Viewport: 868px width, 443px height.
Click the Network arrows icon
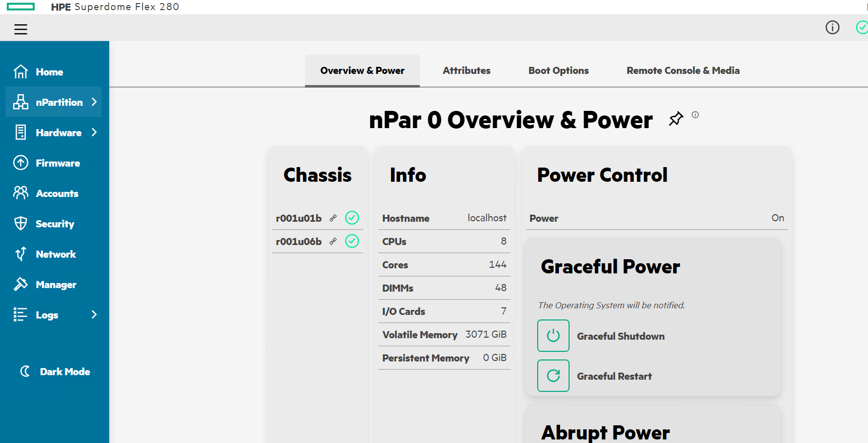click(x=21, y=254)
